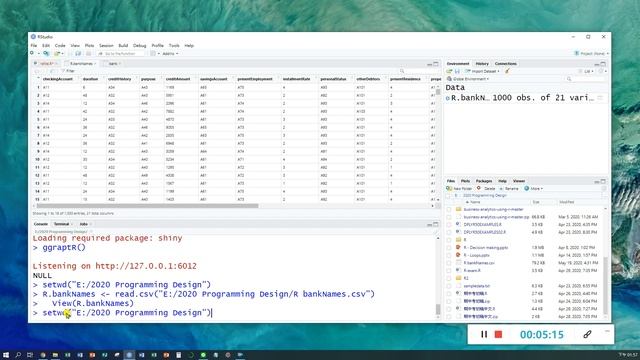
Task: Maximize the Files pane
Action: click(x=603, y=181)
